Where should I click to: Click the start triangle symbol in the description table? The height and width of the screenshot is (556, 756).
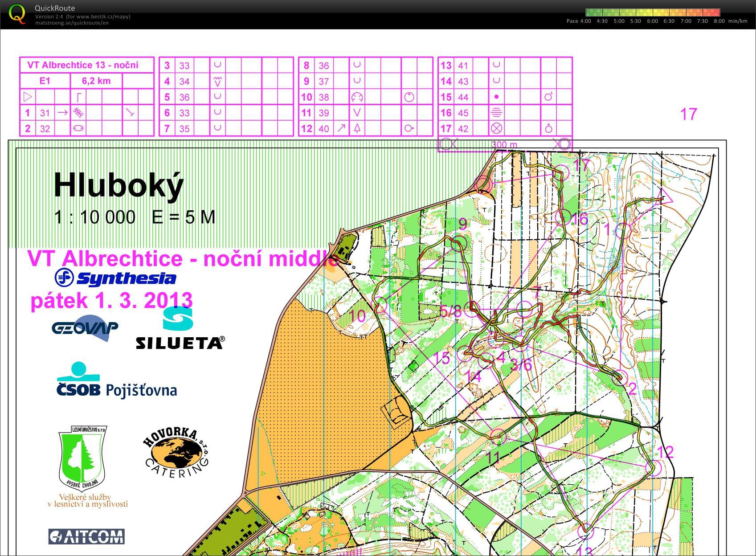pos(27,96)
